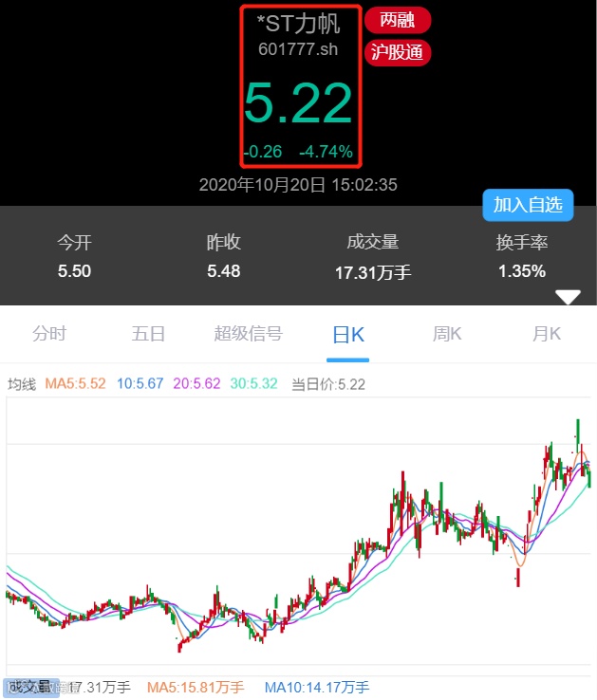Switch to the 周K weekly tab
The height and width of the screenshot is (700, 597).
coord(447,334)
